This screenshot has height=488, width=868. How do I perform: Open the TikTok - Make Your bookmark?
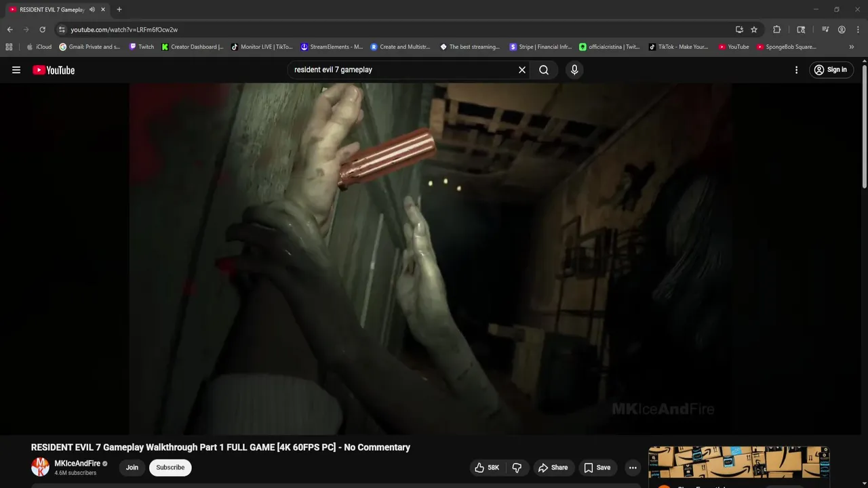[x=679, y=47]
